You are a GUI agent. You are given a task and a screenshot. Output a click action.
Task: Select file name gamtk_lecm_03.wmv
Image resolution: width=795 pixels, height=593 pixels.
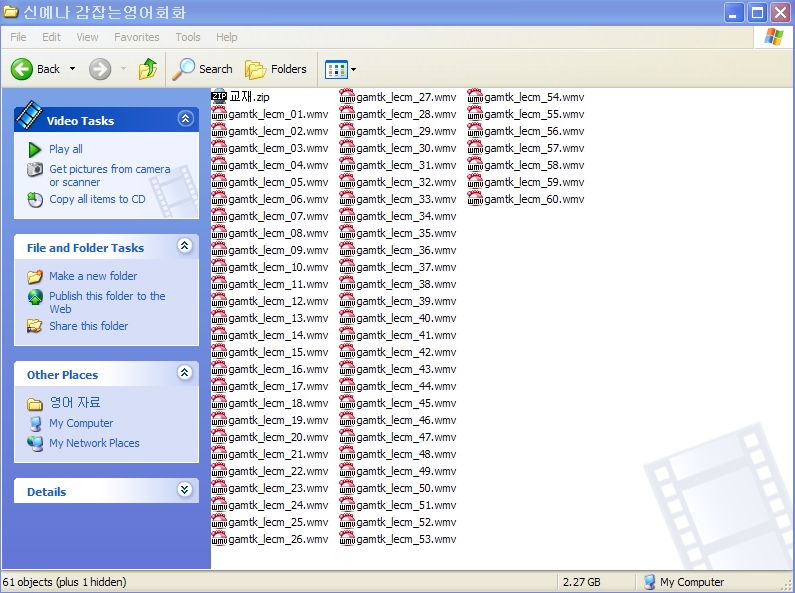coord(278,149)
